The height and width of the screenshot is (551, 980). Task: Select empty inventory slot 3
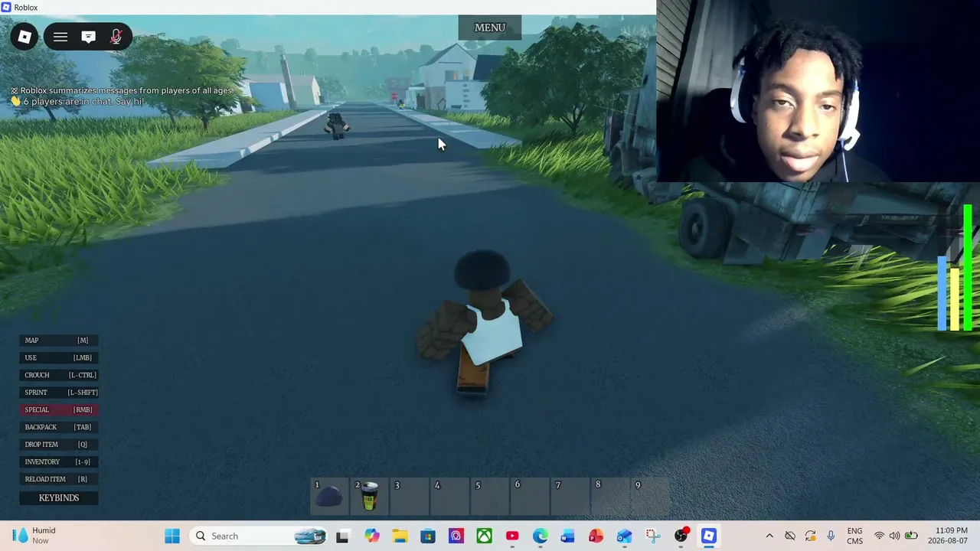click(x=410, y=496)
